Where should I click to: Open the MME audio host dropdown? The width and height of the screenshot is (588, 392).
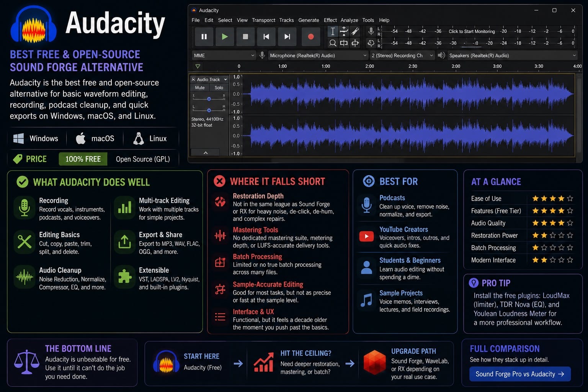(x=224, y=56)
